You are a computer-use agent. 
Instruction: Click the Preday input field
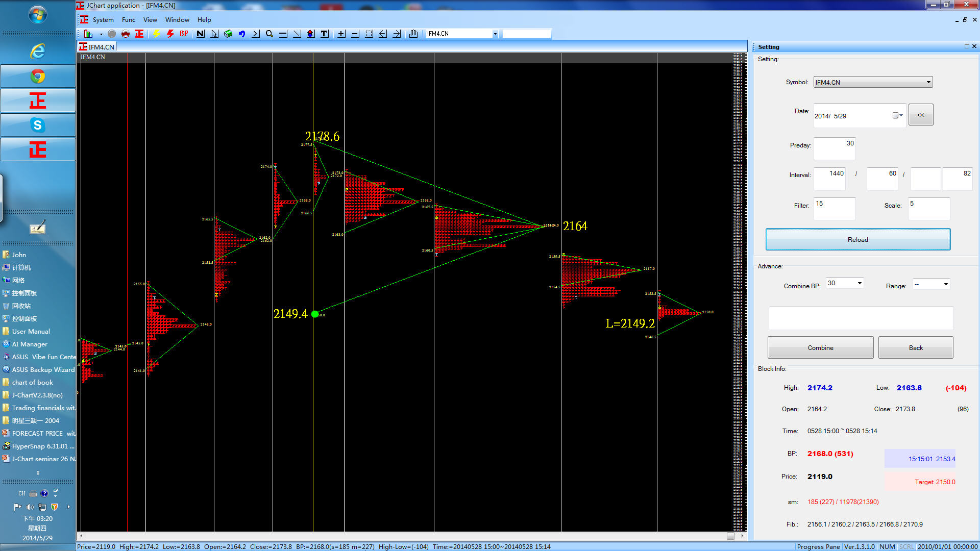835,148
